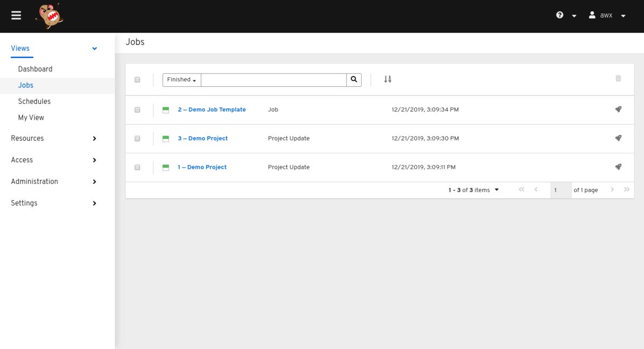Click the 'of 1 page' text

[586, 190]
